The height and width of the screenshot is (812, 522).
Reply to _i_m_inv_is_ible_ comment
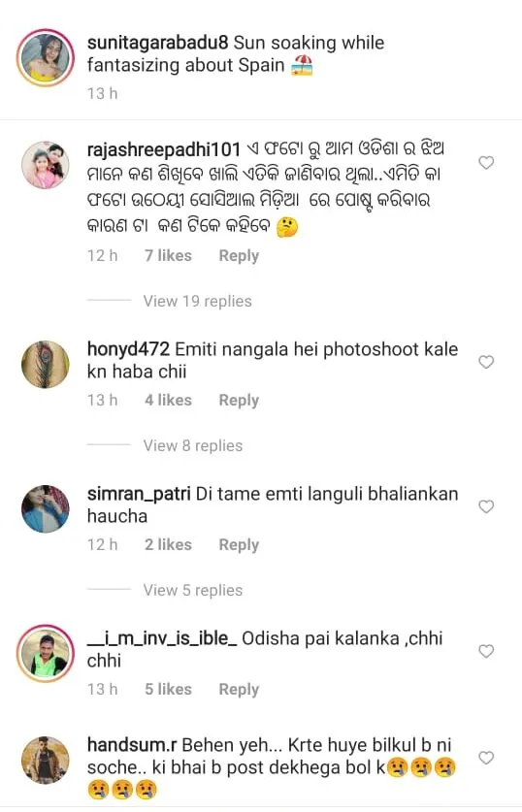[x=239, y=689]
